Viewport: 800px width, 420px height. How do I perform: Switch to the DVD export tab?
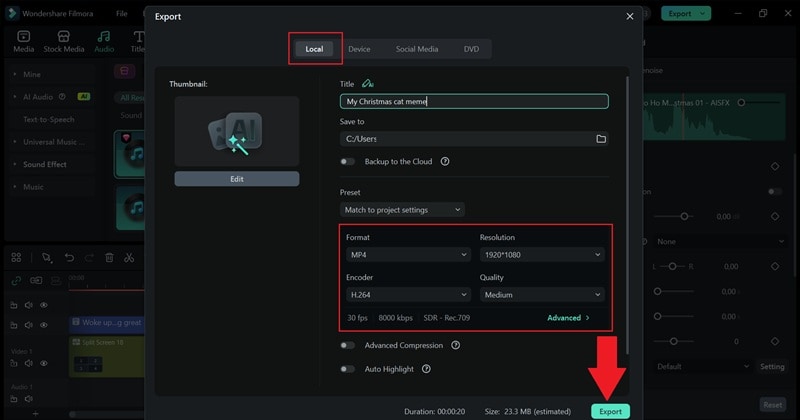[471, 49]
